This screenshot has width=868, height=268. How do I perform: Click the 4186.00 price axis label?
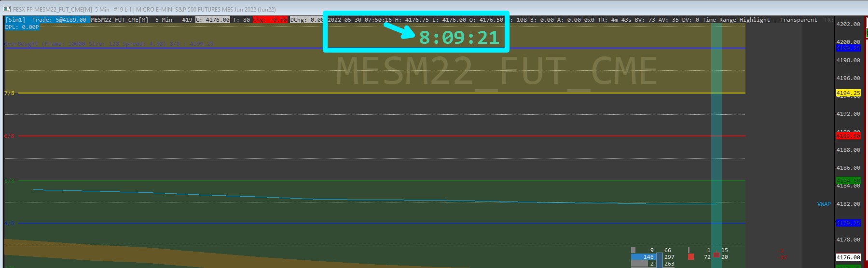pos(848,168)
